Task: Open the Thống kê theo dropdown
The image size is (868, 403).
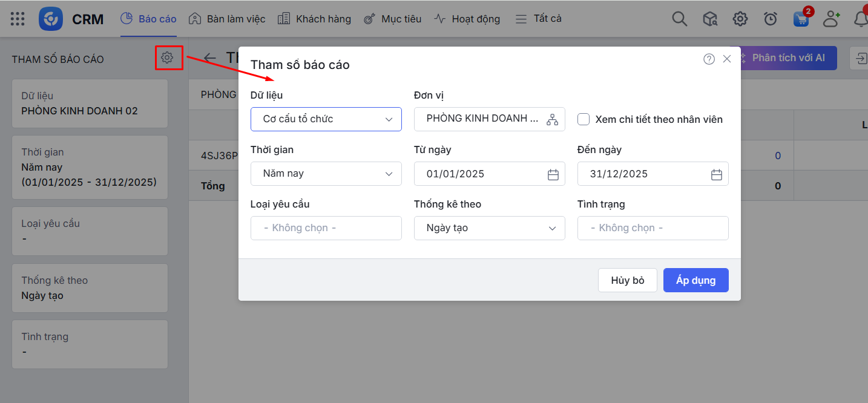Action: tap(489, 228)
